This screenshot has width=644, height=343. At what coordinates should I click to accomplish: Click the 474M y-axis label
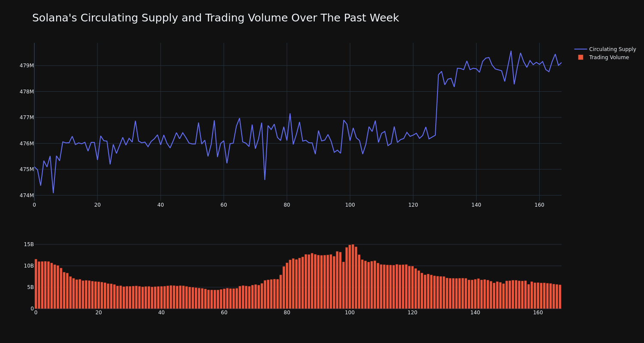point(27,196)
